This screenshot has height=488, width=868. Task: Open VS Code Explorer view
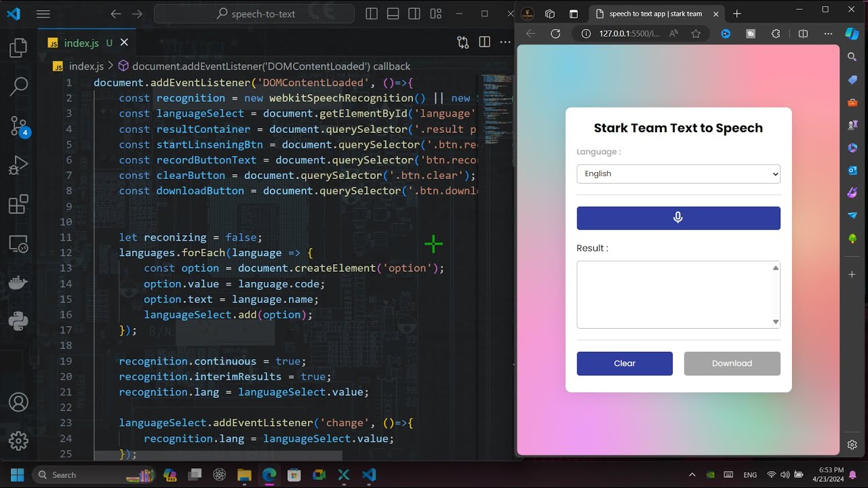(18, 48)
